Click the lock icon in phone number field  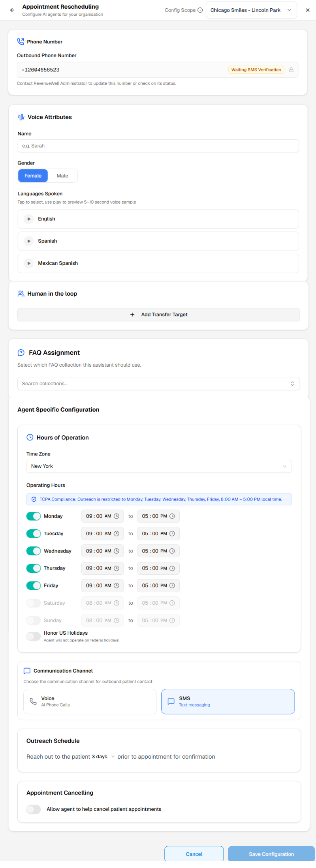tap(291, 70)
